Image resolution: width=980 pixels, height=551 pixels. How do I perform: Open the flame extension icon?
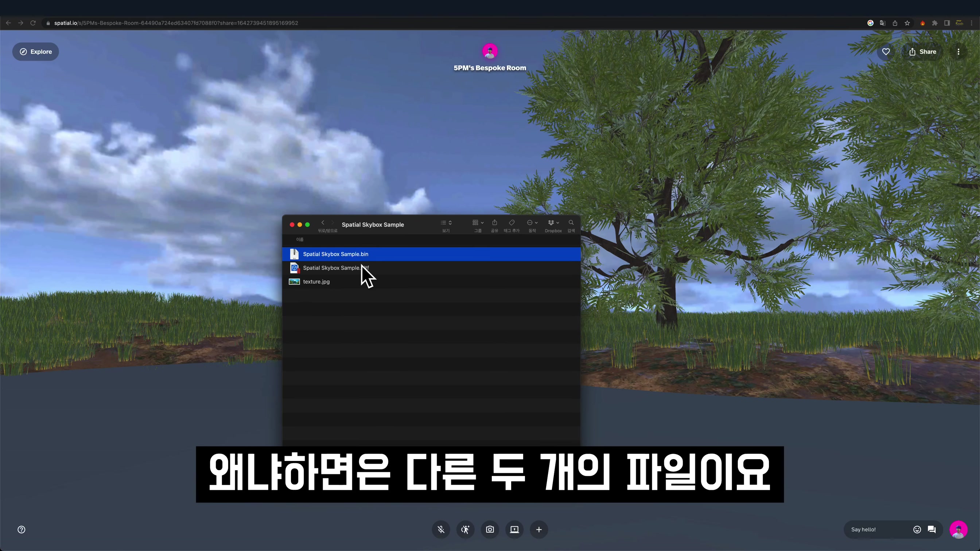point(922,23)
